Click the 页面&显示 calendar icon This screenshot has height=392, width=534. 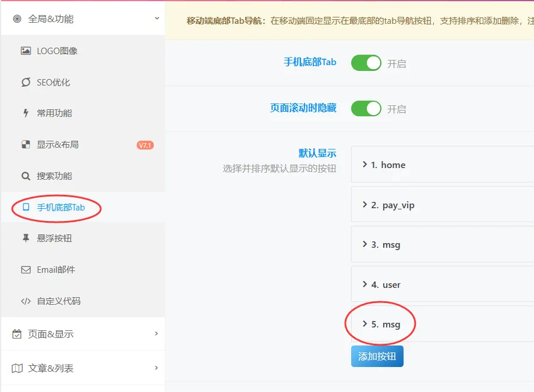point(17,334)
